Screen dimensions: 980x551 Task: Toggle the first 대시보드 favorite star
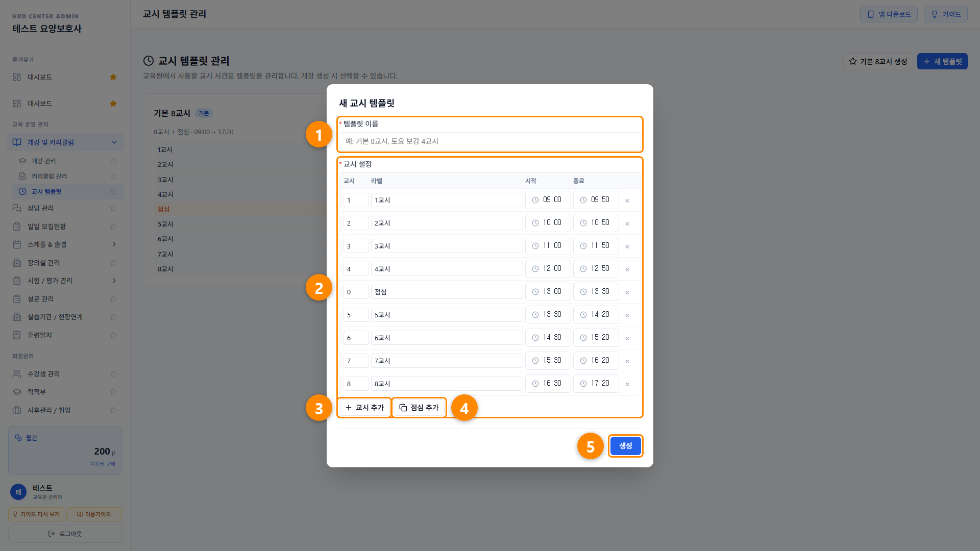click(113, 77)
